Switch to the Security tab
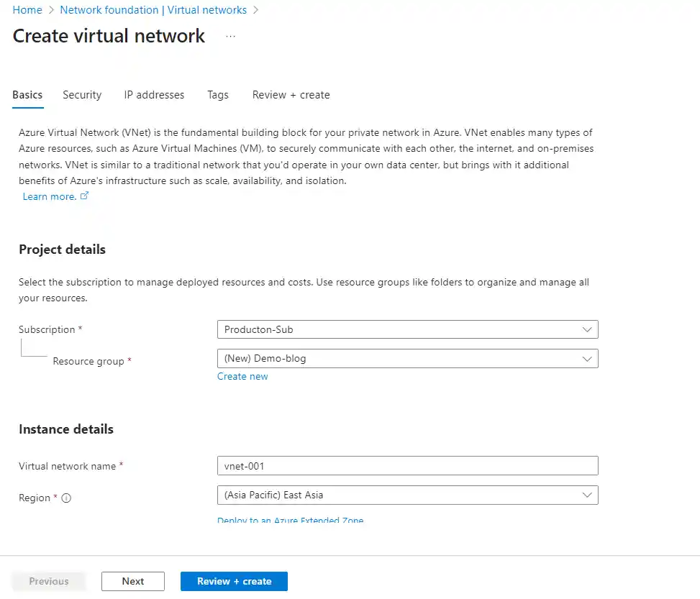Viewport: 700px width, 599px height. 82,95
